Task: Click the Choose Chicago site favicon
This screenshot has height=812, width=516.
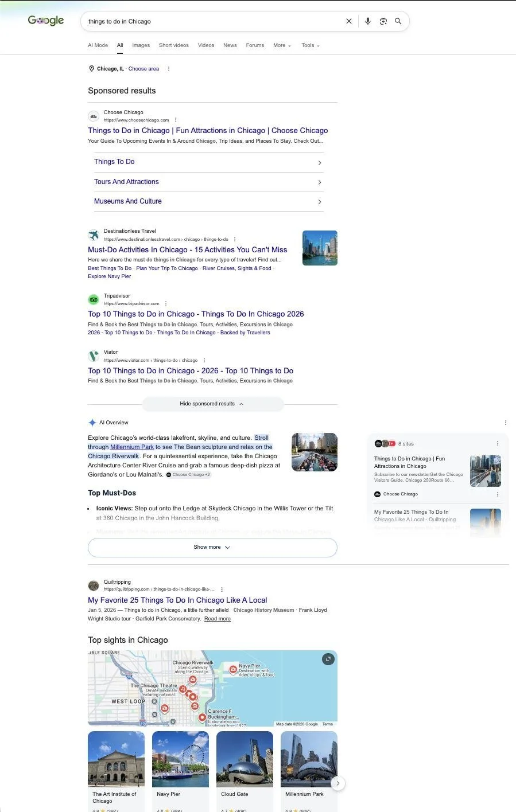Action: (x=94, y=116)
